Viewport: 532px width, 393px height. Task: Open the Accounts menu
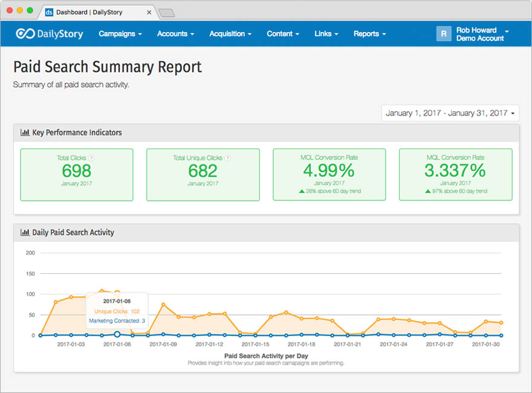175,34
